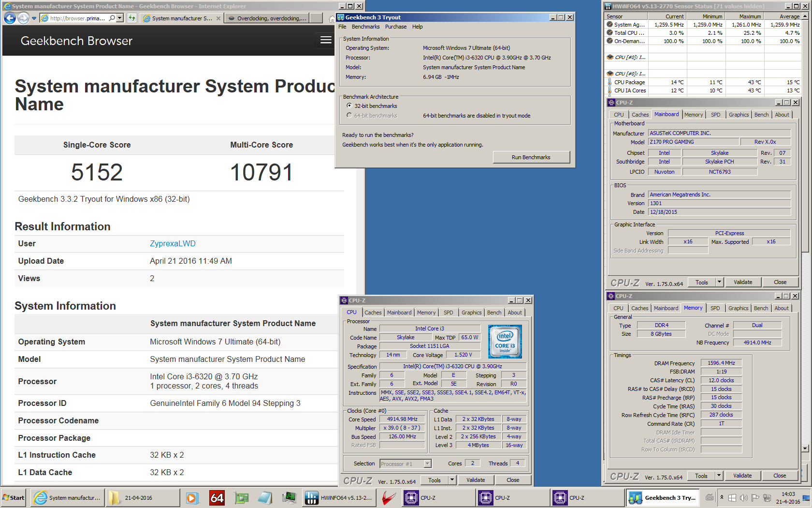Open the ZyprexaLWD user link
The width and height of the screenshot is (812, 508).
click(x=173, y=243)
